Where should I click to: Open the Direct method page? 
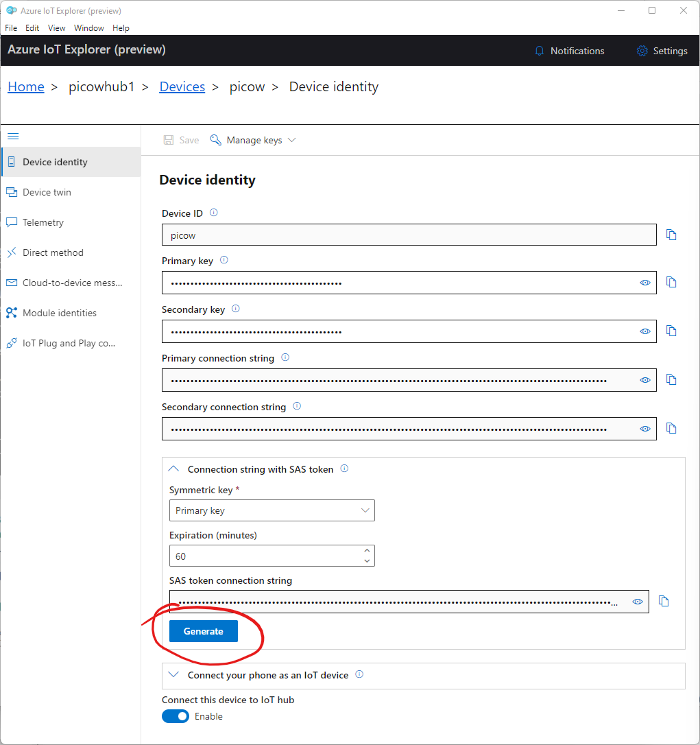(71, 252)
